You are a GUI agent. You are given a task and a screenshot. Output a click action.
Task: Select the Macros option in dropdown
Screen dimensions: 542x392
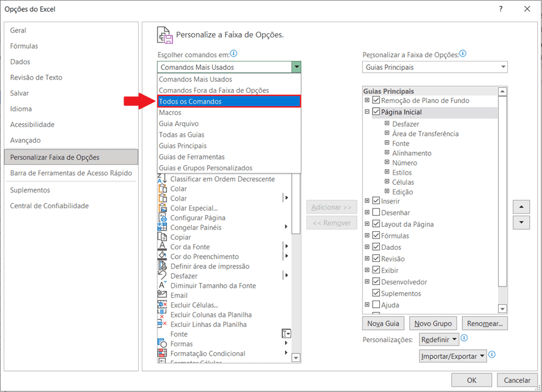[229, 113]
